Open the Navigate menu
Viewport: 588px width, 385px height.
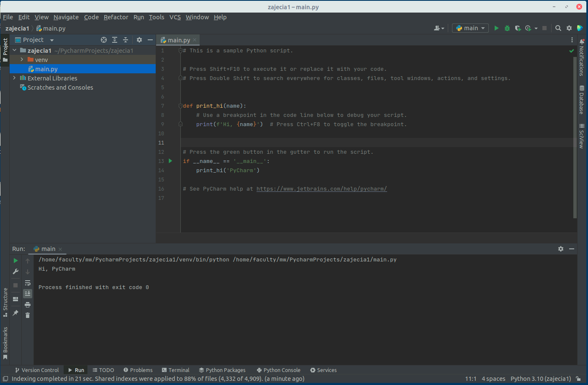66,17
